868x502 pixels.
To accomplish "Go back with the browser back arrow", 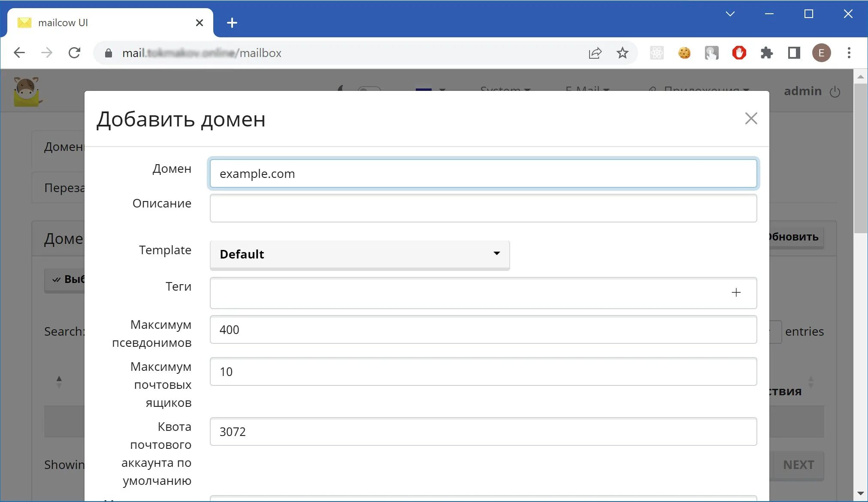I will (x=19, y=53).
